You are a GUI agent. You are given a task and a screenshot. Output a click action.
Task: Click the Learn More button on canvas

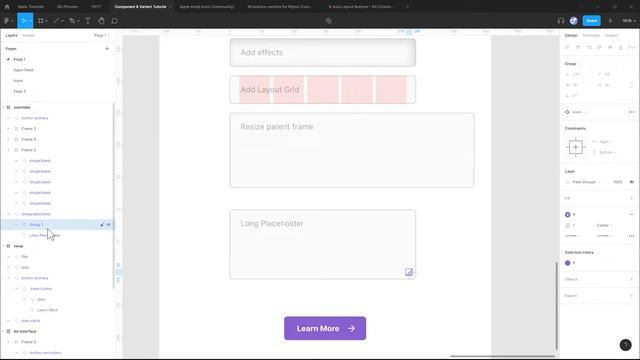coord(325,328)
